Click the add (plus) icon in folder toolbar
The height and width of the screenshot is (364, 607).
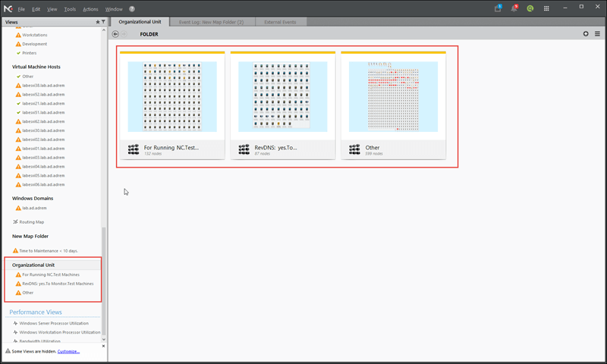586,34
